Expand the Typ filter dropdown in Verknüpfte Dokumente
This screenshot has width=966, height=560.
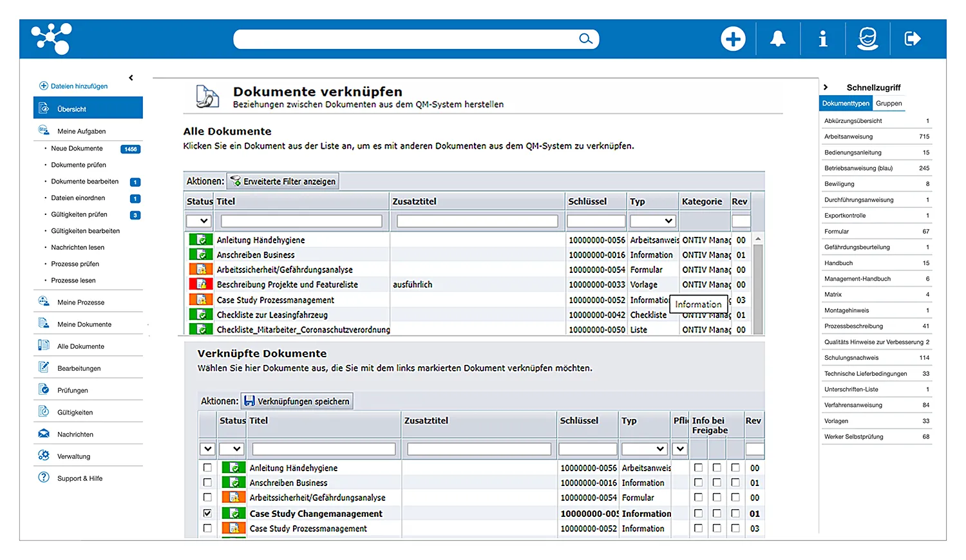click(x=643, y=449)
